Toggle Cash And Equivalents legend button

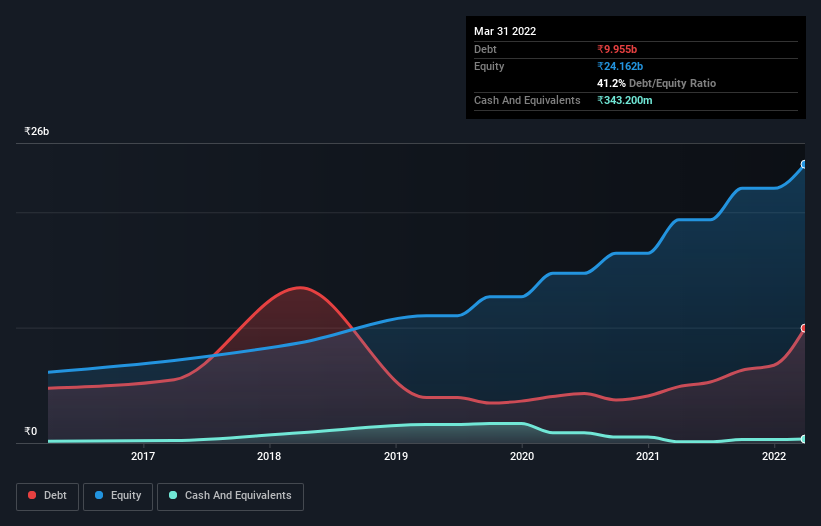pos(230,496)
